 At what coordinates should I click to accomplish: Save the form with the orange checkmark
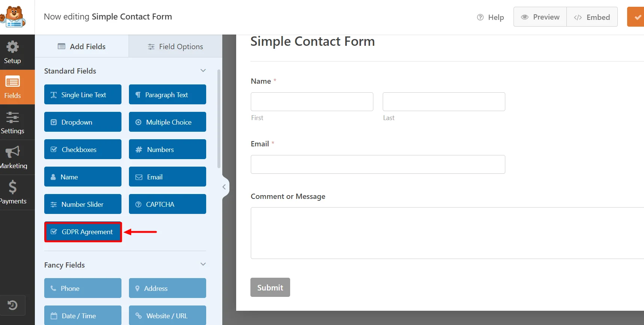(637, 17)
